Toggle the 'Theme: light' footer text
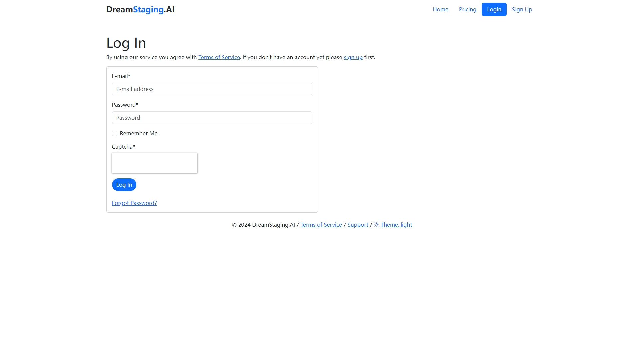Screen dimensions: 644x347 pyautogui.click(x=396, y=225)
